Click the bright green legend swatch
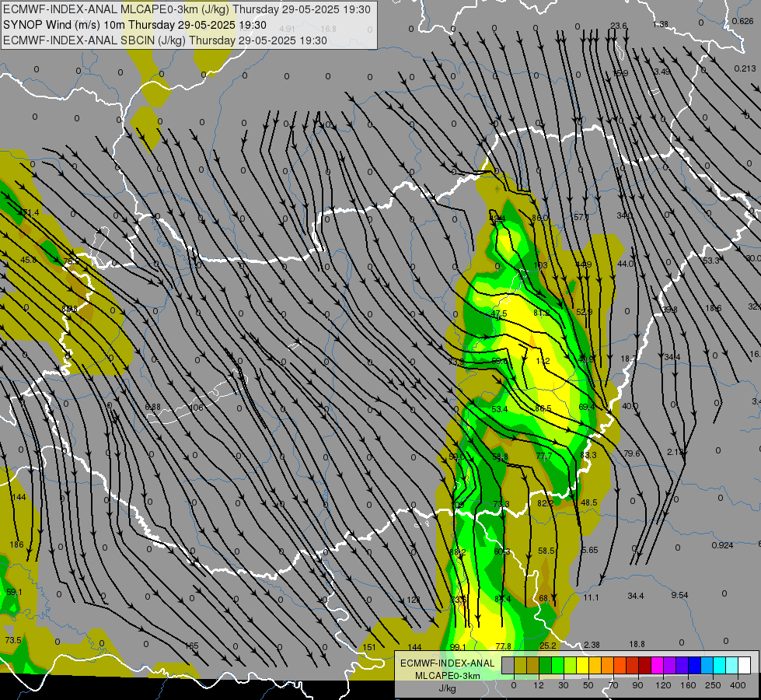761x700 pixels. coord(557,665)
